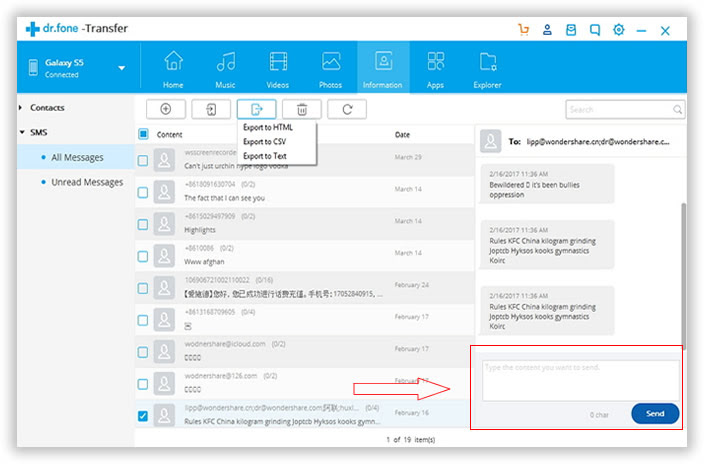This screenshot has width=704, height=464.
Task: Click the import messages button
Action: click(211, 109)
